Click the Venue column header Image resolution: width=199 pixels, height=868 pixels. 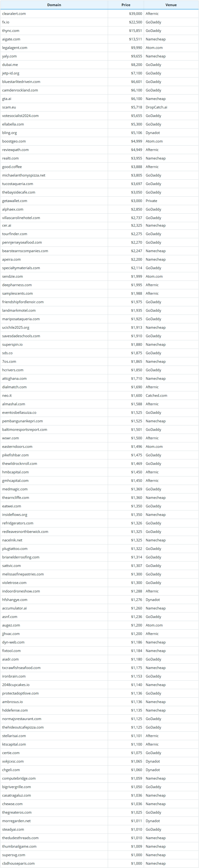pyautogui.click(x=171, y=5)
